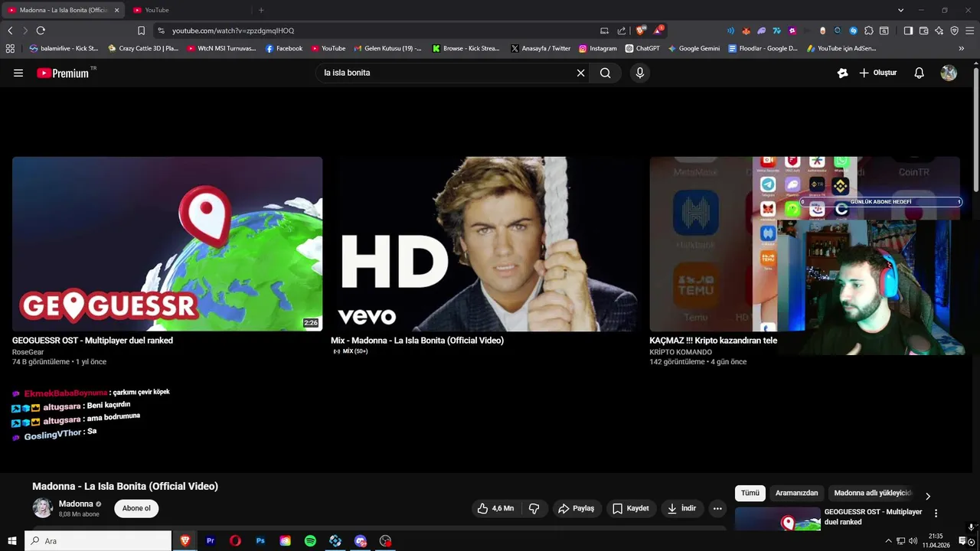Reload the page
Viewport: 980px width, 551px height.
[x=41, y=31]
